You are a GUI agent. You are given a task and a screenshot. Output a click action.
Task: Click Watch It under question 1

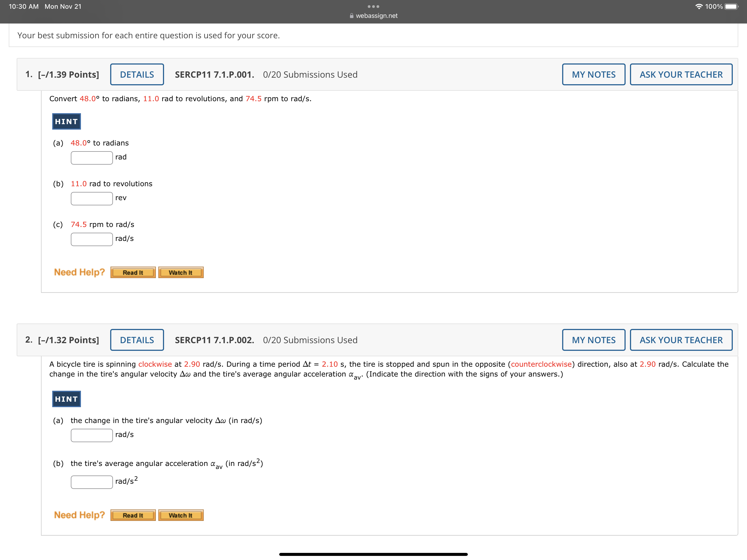click(x=181, y=273)
